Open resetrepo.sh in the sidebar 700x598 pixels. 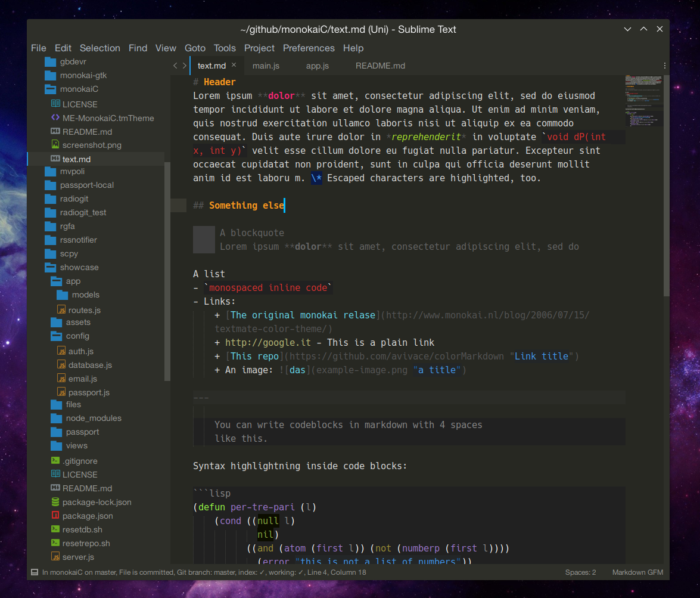(86, 543)
